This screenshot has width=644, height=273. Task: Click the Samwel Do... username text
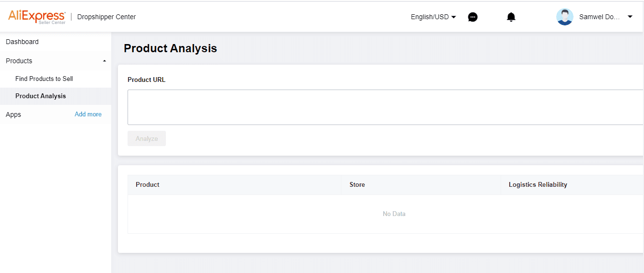[599, 17]
